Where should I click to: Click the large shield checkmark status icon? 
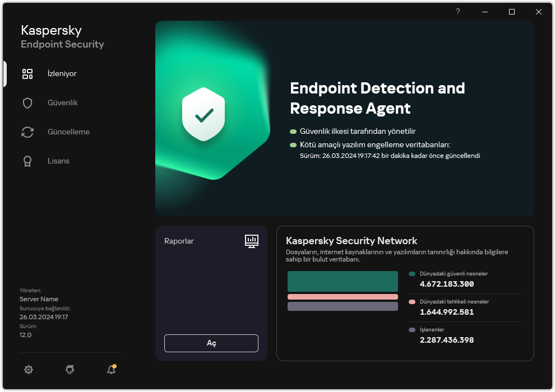203,116
